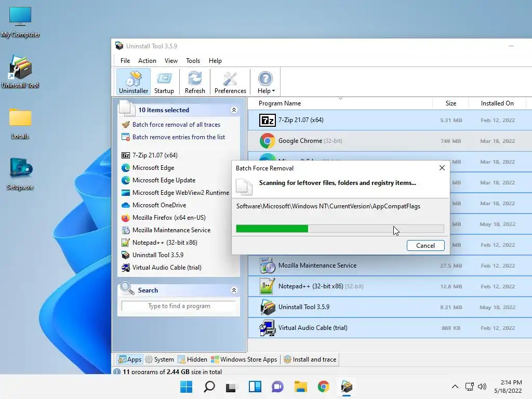Open Uninstall Tool desktop shortcut

click(20, 72)
